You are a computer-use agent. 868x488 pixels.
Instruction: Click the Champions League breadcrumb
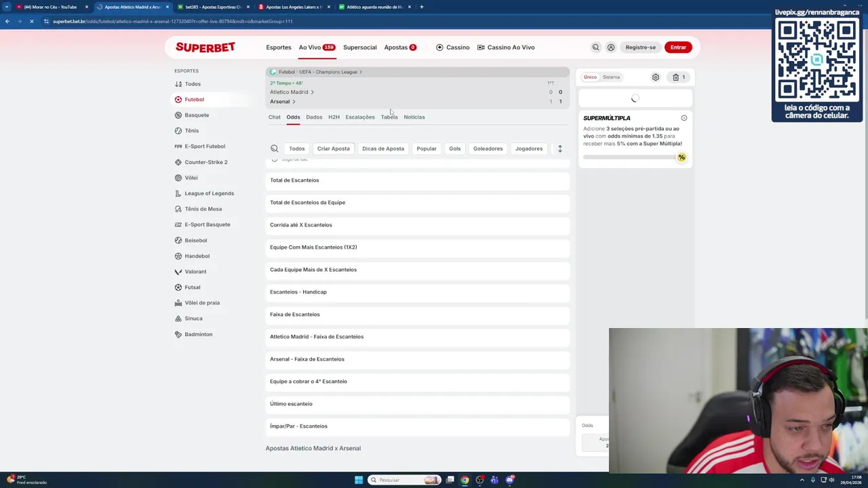pyautogui.click(x=329, y=72)
